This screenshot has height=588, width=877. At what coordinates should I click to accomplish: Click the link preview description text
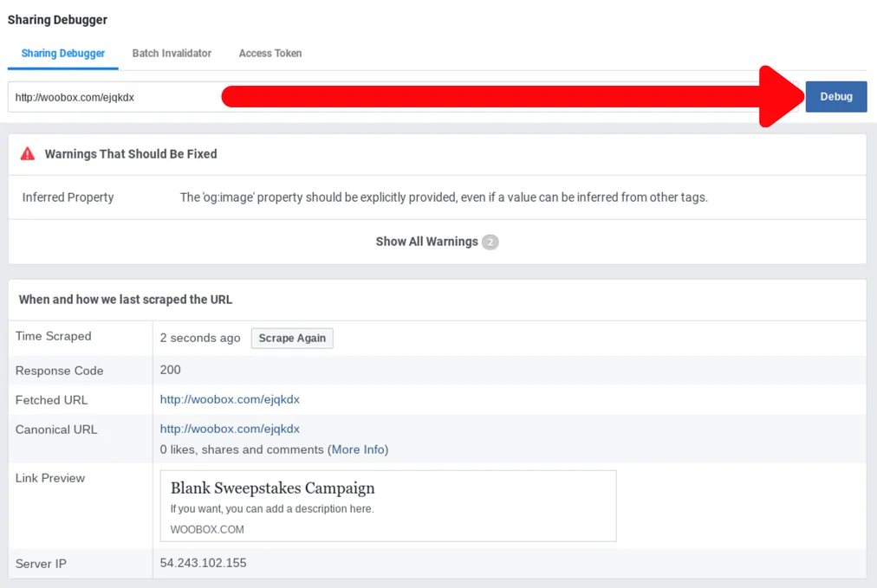[271, 509]
